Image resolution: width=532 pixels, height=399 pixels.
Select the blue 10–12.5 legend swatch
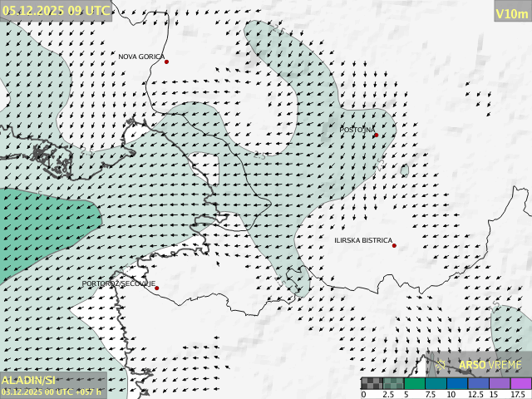(457, 383)
